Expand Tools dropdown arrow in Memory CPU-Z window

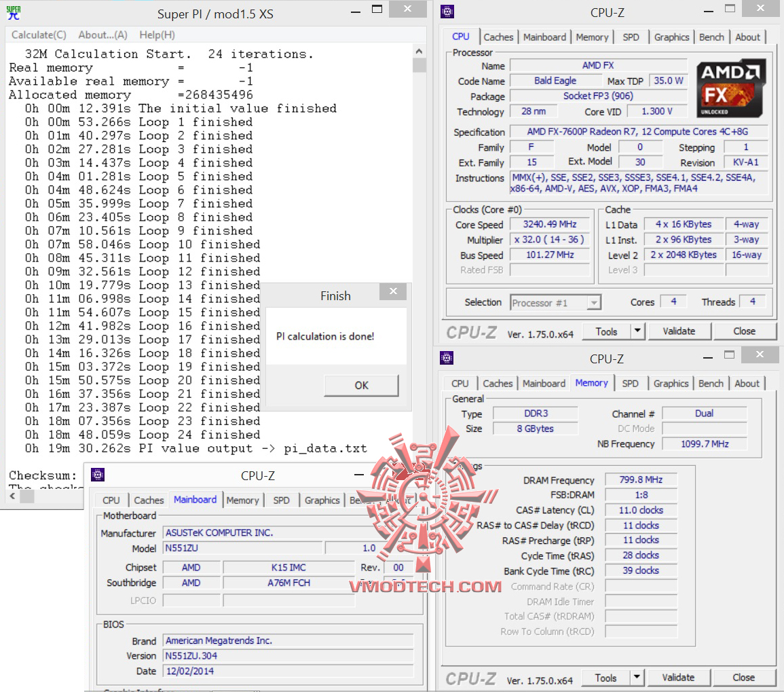637,678
